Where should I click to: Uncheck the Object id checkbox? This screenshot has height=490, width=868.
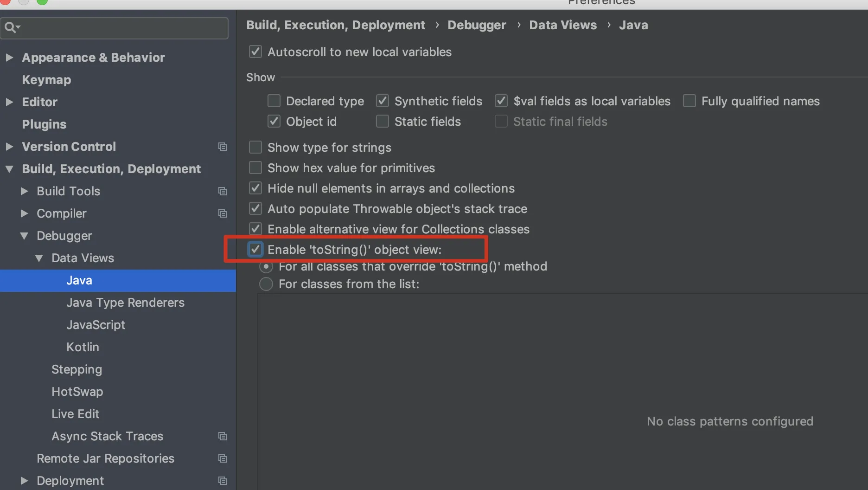pos(274,121)
